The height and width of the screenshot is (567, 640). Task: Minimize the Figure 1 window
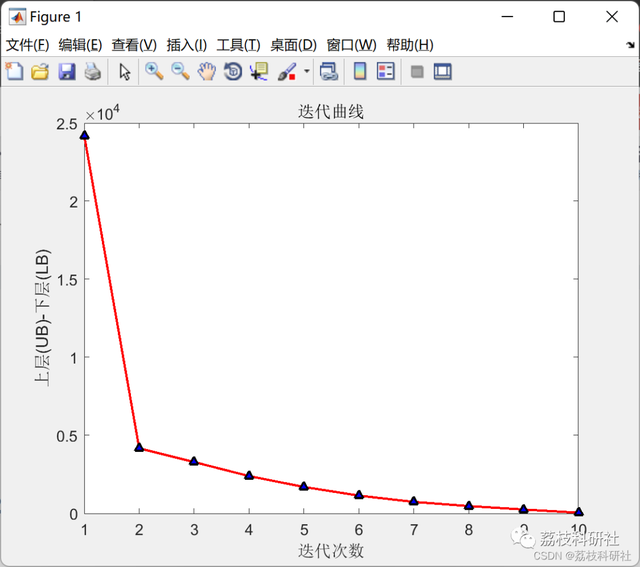click(507, 17)
